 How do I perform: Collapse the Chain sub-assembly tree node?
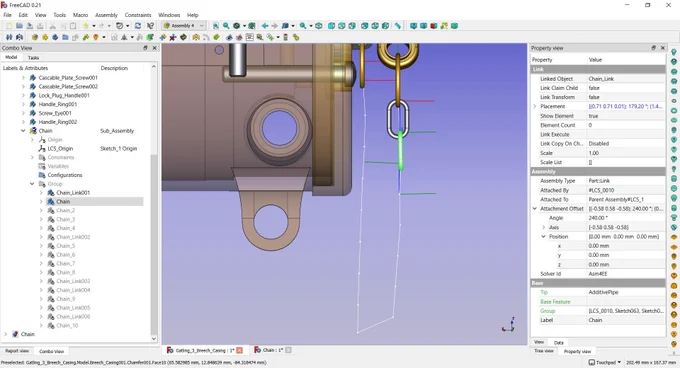click(23, 131)
